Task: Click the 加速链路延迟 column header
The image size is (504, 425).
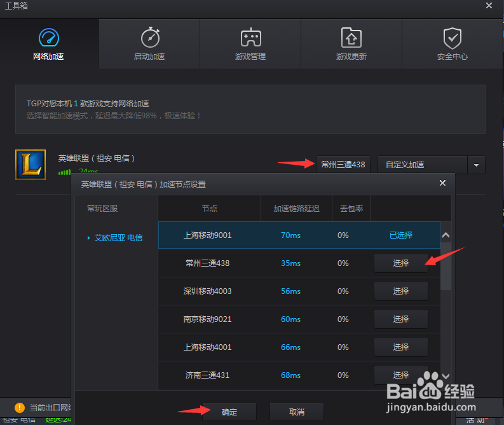Action: (x=296, y=209)
